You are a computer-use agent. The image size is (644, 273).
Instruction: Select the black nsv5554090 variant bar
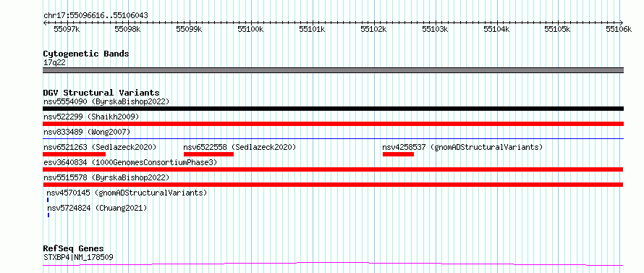pyautogui.click(x=333, y=109)
